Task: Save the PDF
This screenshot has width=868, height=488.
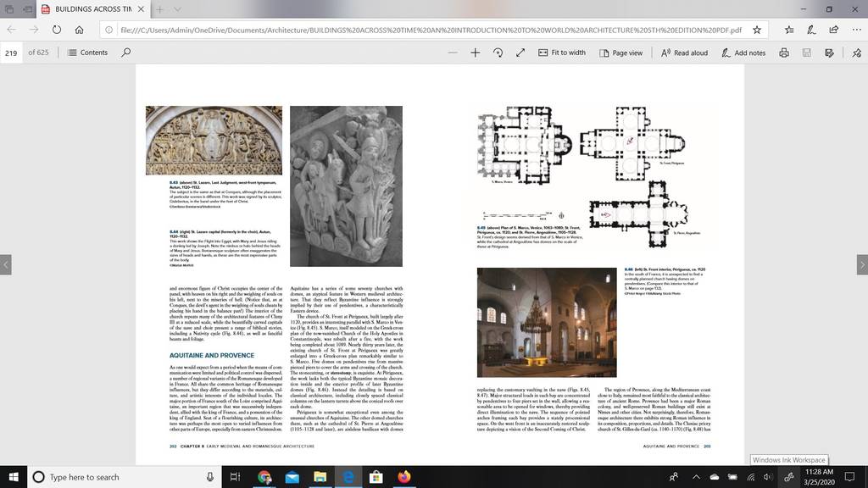Action: 807,53
